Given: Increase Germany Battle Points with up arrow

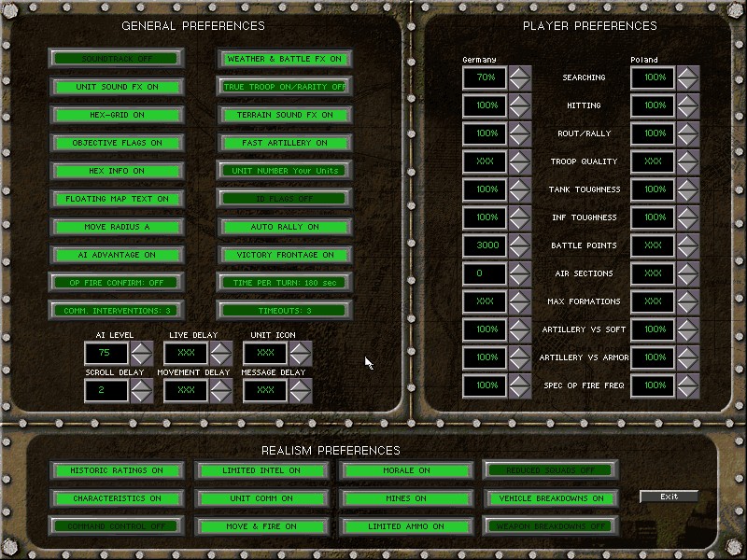Looking at the screenshot, I should (520, 241).
